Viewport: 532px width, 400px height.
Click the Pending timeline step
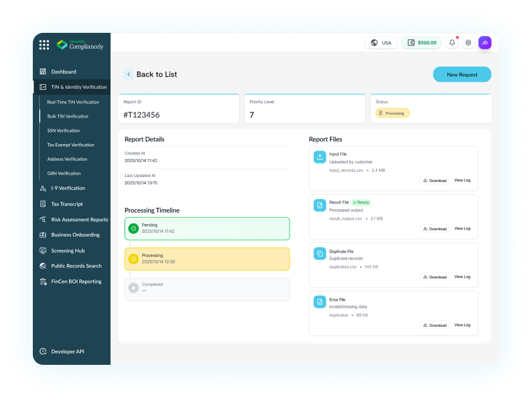tap(207, 228)
